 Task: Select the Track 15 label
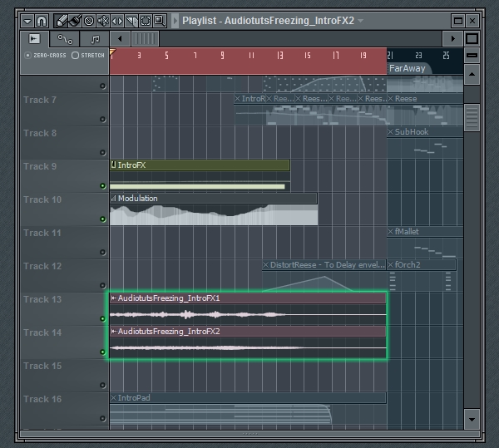pyautogui.click(x=42, y=366)
